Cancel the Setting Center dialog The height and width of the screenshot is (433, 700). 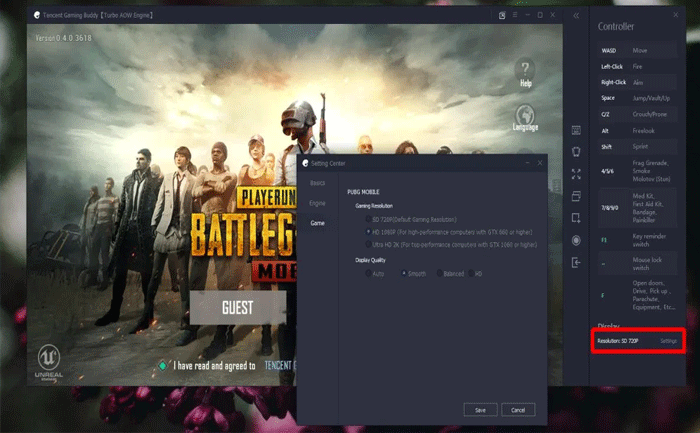click(518, 410)
